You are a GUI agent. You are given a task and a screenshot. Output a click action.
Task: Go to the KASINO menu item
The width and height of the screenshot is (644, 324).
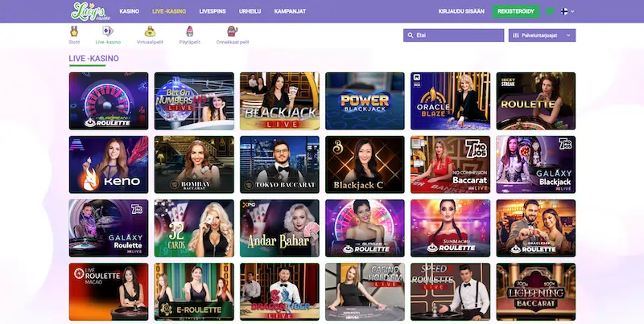pyautogui.click(x=129, y=11)
